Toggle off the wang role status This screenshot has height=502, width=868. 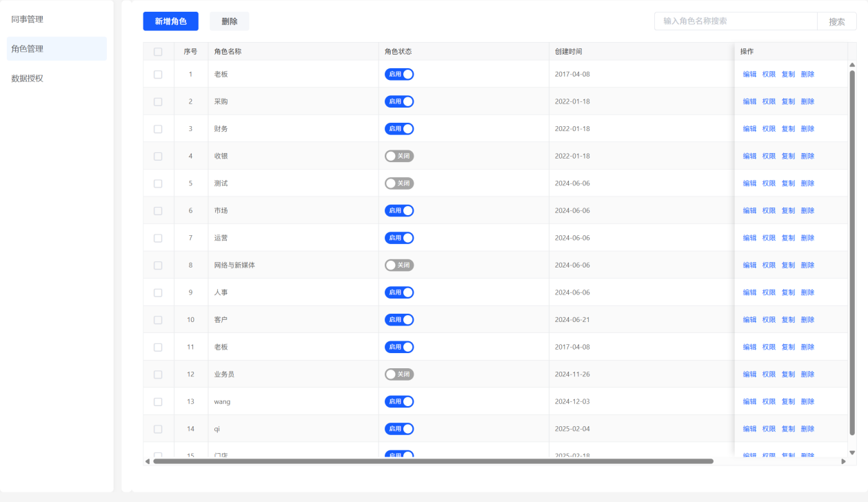399,401
